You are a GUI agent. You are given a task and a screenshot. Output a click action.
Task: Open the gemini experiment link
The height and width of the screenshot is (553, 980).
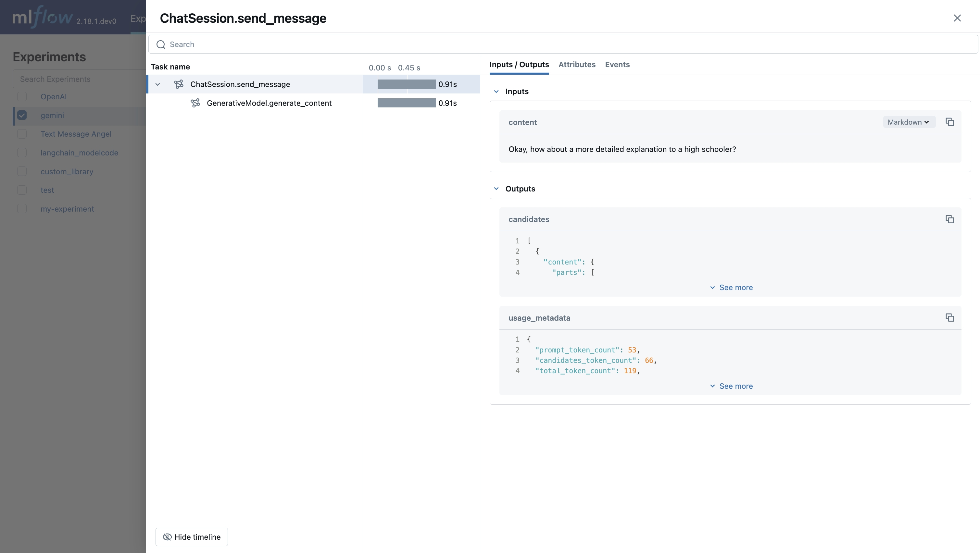52,115
